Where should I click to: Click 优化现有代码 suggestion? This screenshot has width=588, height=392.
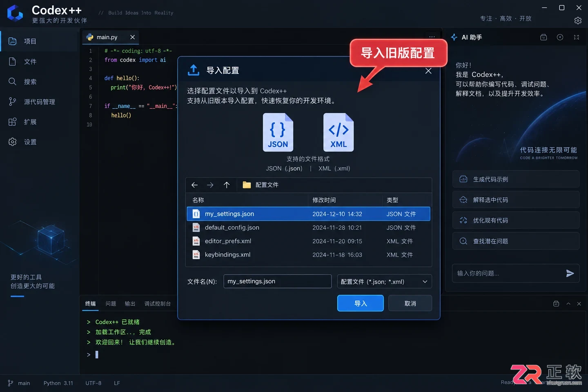click(x=516, y=220)
